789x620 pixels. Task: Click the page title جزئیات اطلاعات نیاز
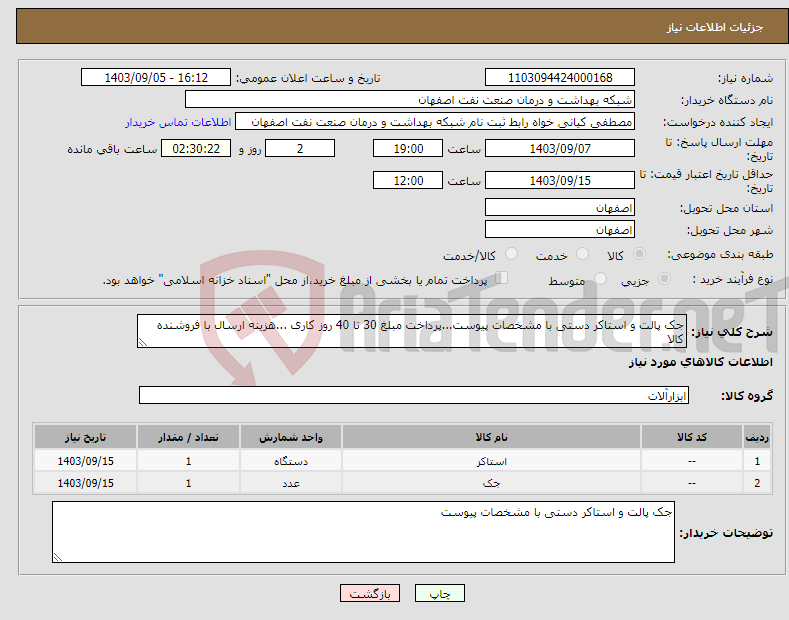click(715, 27)
